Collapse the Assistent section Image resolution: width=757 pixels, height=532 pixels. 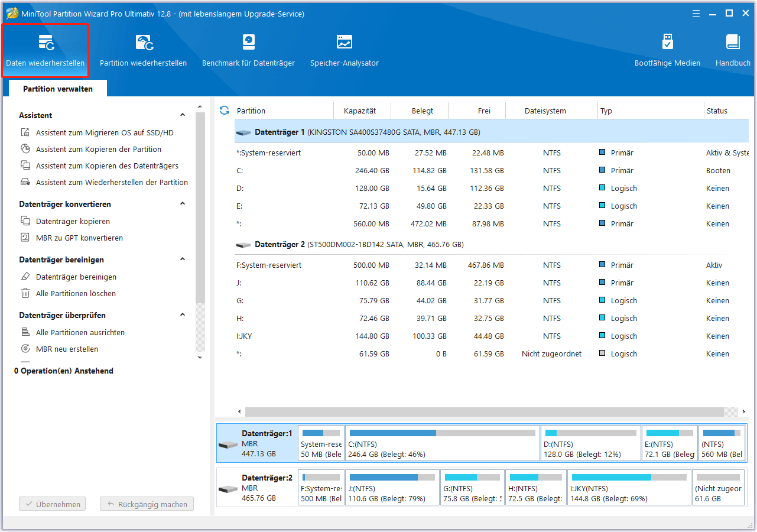point(183,115)
